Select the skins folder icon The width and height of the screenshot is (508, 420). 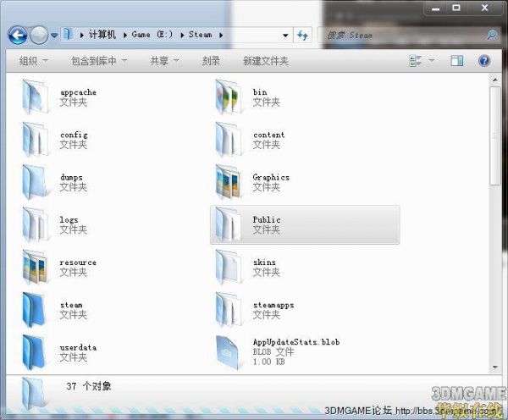pos(228,267)
